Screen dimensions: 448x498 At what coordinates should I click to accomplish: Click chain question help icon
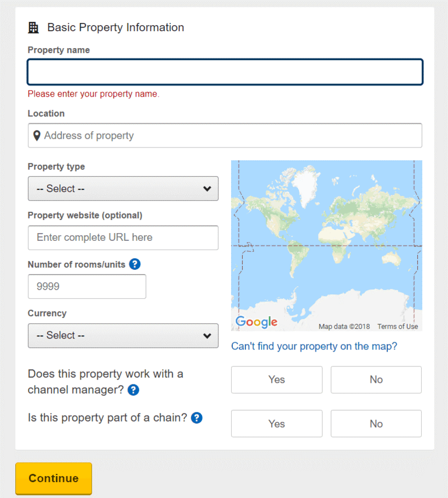pyautogui.click(x=197, y=418)
